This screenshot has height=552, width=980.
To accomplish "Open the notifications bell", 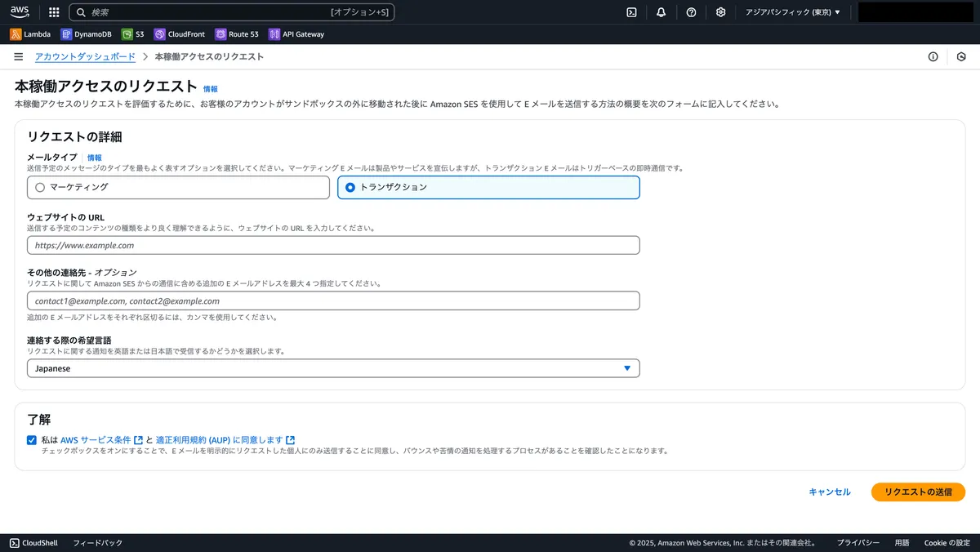I will pyautogui.click(x=661, y=12).
